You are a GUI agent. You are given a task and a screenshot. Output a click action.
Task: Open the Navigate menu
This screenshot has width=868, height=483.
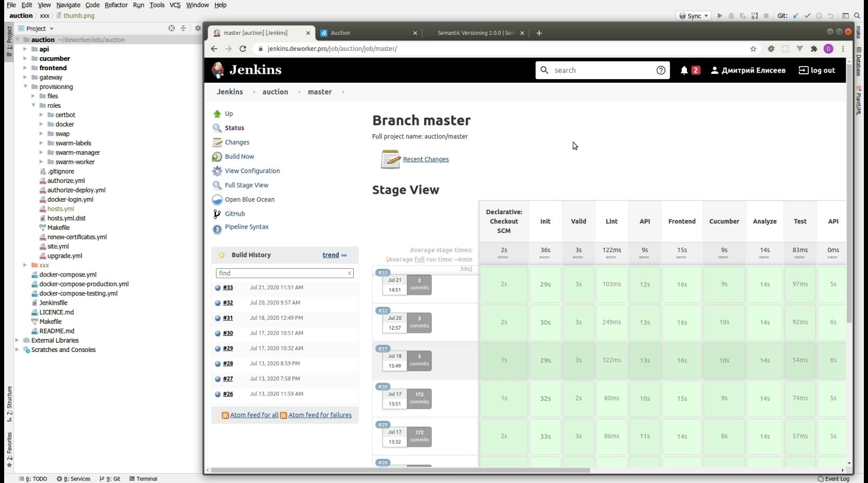(x=68, y=5)
